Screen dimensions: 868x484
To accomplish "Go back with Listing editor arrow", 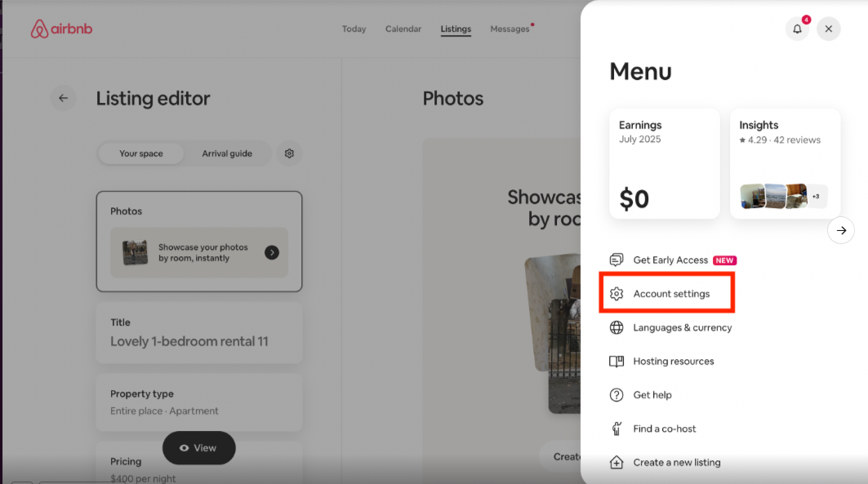I will [x=63, y=98].
